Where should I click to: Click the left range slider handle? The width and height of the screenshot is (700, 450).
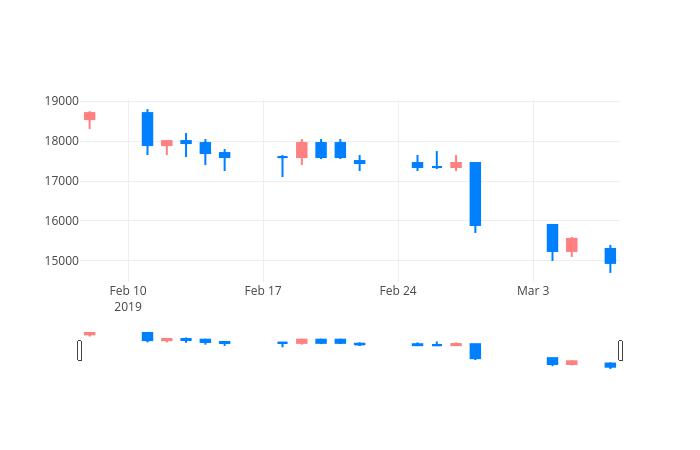pyautogui.click(x=79, y=350)
